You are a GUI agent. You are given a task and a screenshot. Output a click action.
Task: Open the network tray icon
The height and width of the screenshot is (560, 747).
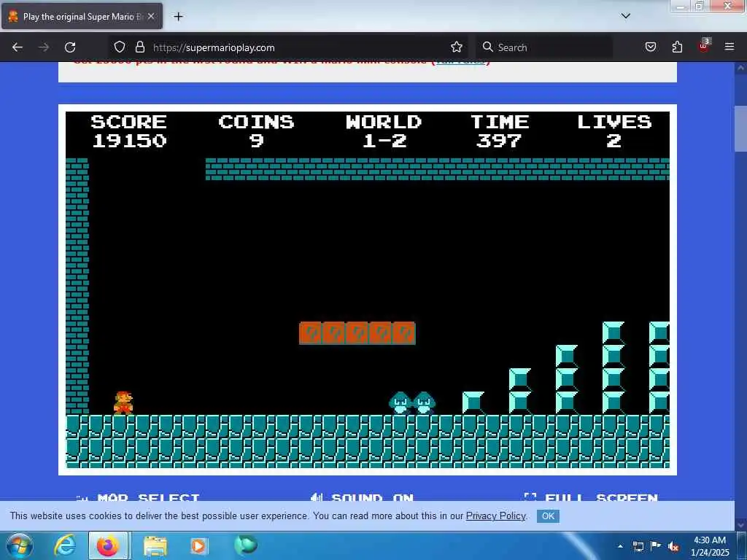pyautogui.click(x=638, y=546)
